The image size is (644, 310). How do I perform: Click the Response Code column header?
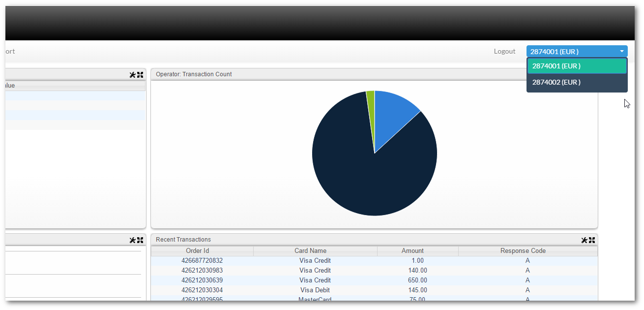click(527, 251)
